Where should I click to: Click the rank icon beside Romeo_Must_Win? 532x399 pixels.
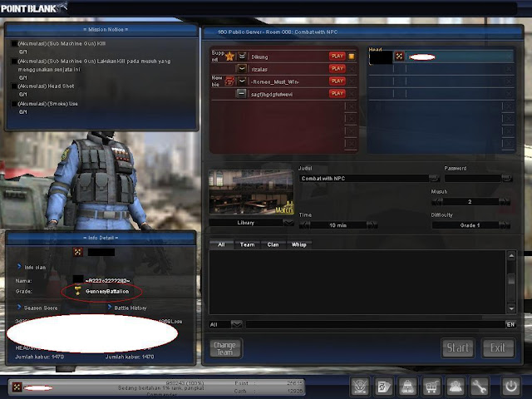point(242,81)
